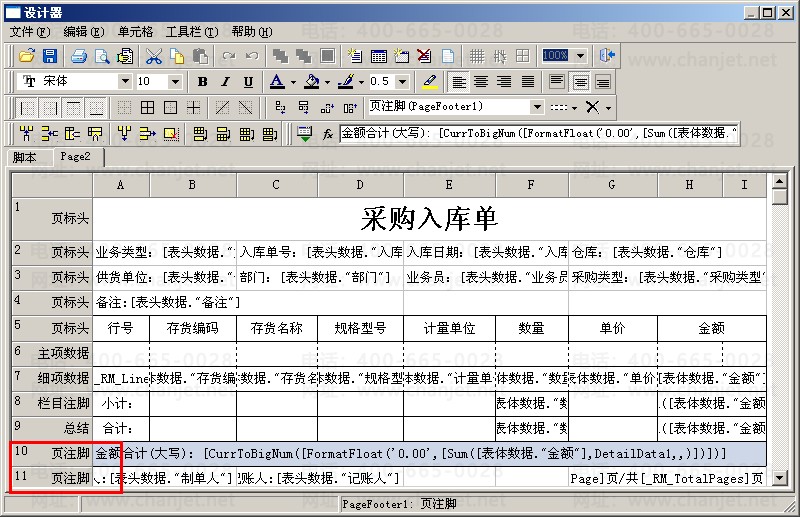Click the blank new page icon

(x=447, y=56)
